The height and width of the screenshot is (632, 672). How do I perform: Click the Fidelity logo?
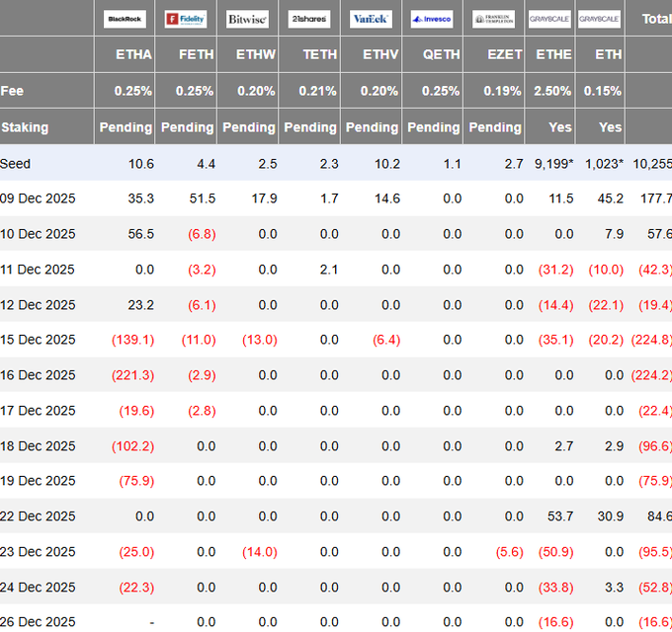coord(186,19)
